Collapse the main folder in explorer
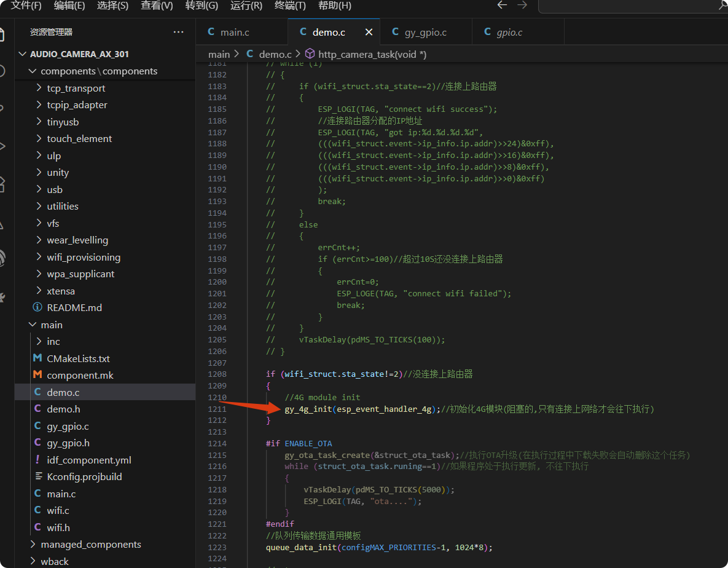This screenshot has width=728, height=568. [52, 325]
